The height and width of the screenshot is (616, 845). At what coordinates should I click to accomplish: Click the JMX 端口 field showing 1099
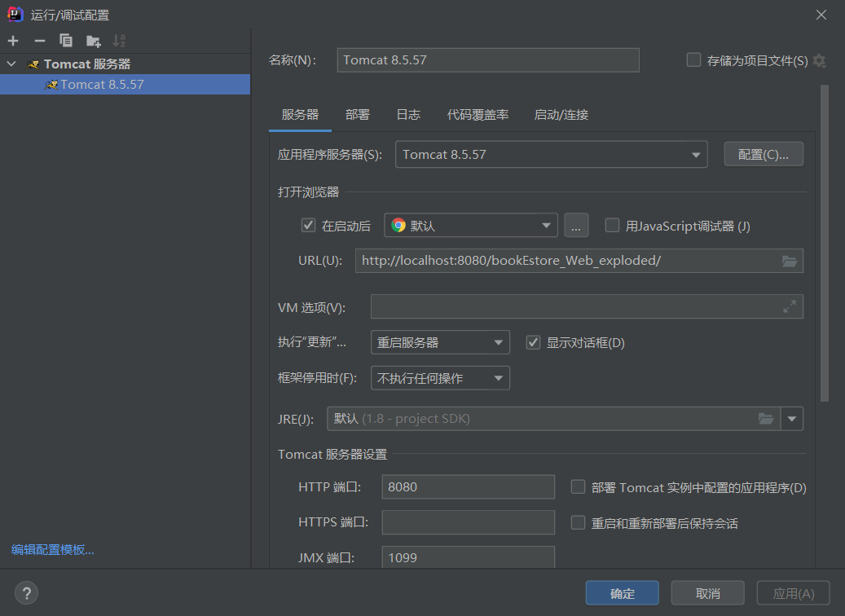[469, 557]
